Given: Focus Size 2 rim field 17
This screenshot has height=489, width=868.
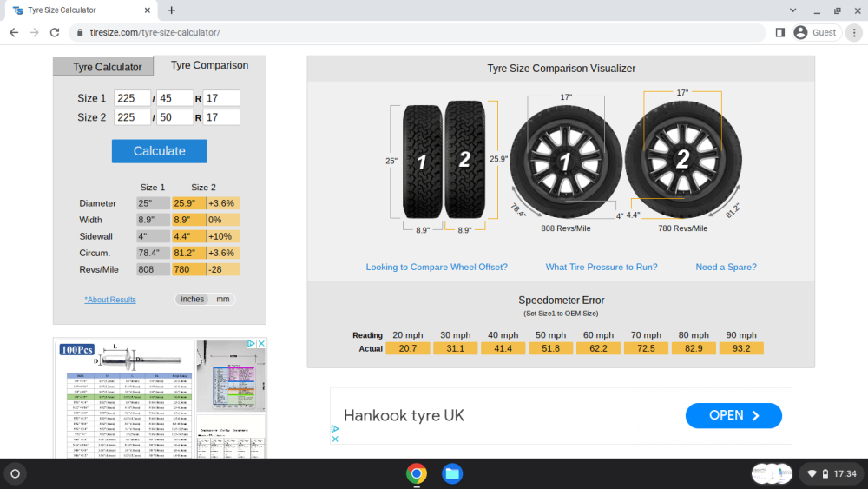Looking at the screenshot, I should pos(221,117).
